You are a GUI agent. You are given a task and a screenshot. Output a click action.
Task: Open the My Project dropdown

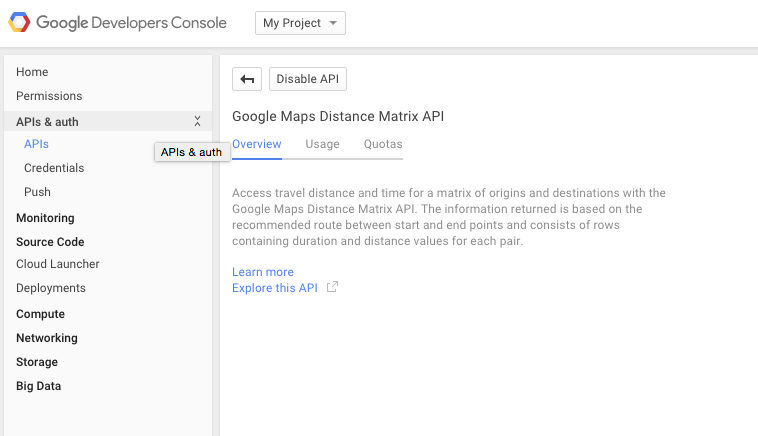(x=300, y=23)
